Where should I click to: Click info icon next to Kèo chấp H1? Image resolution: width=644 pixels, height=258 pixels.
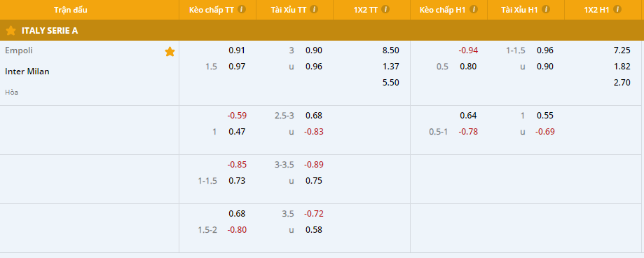tap(473, 9)
